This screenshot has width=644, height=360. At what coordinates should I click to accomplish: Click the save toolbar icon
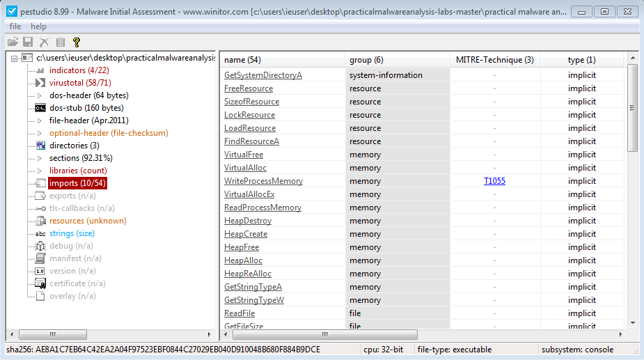pos(29,42)
